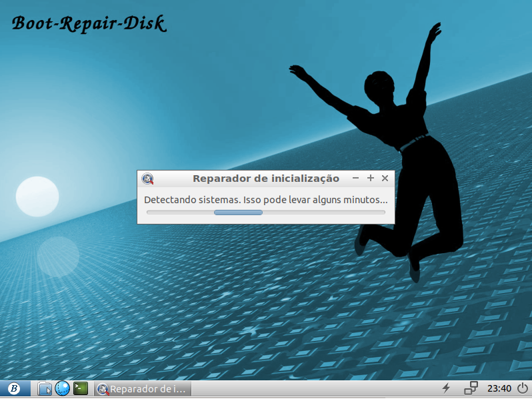Open the Boot-Repair start menu button

[x=15, y=388]
